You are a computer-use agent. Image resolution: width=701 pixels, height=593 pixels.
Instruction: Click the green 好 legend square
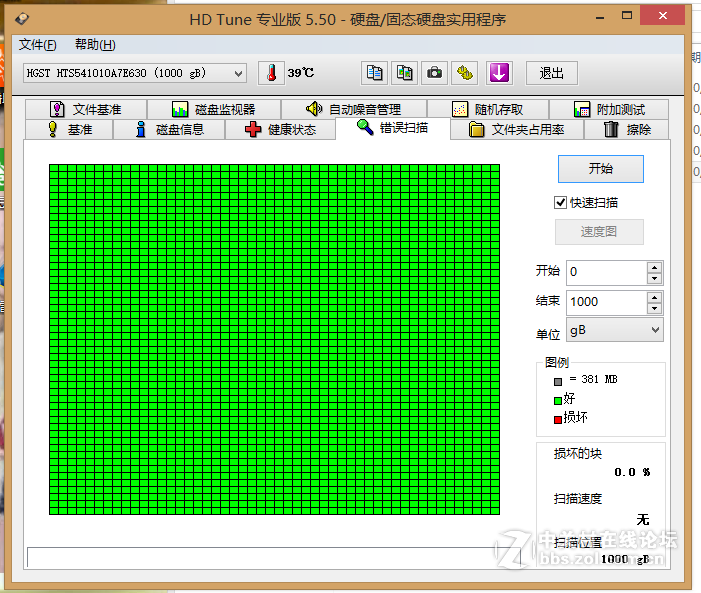pos(557,401)
